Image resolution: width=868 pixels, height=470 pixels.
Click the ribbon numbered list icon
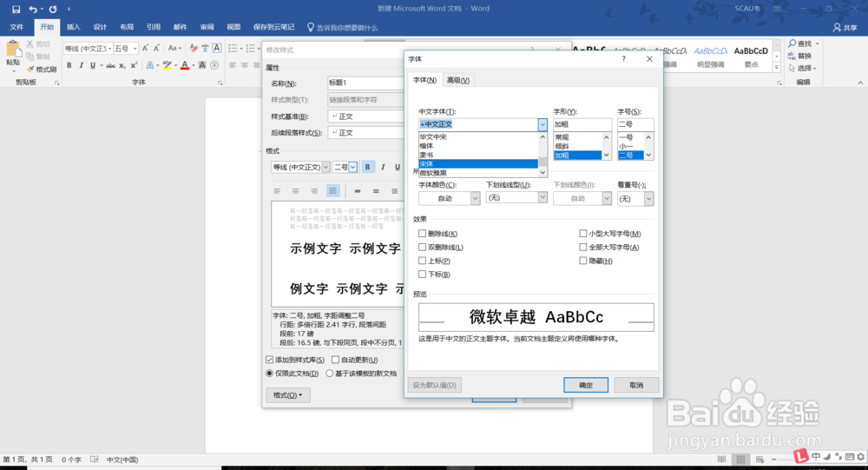coord(250,49)
